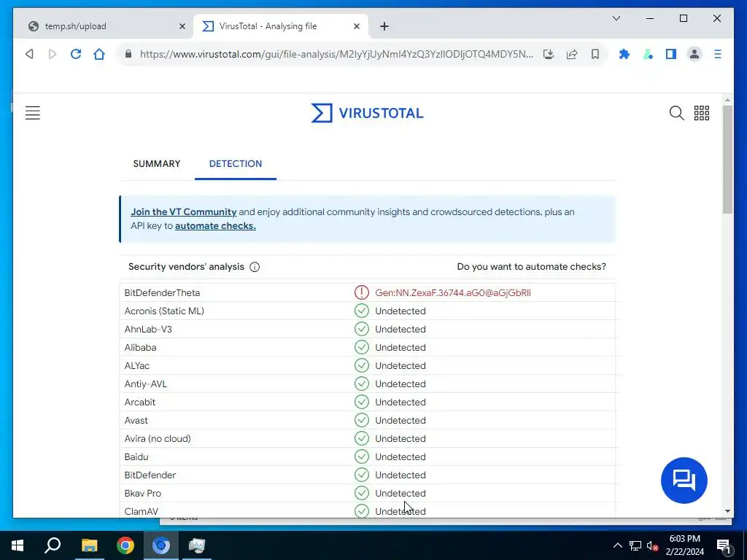Image resolution: width=747 pixels, height=560 pixels.
Task: Open notification center in taskbar
Action: [x=724, y=546]
